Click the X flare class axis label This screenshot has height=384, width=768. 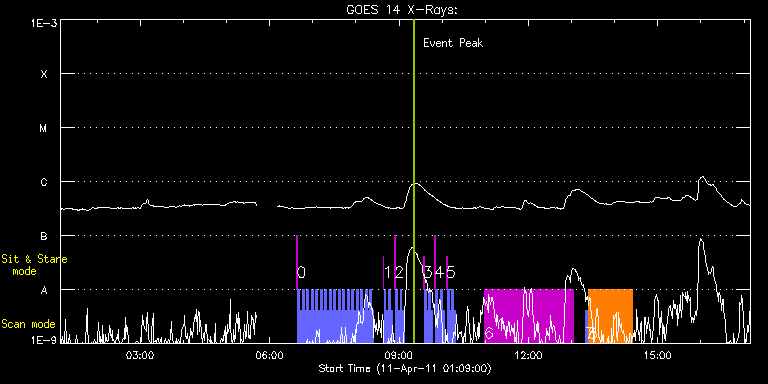point(44,74)
